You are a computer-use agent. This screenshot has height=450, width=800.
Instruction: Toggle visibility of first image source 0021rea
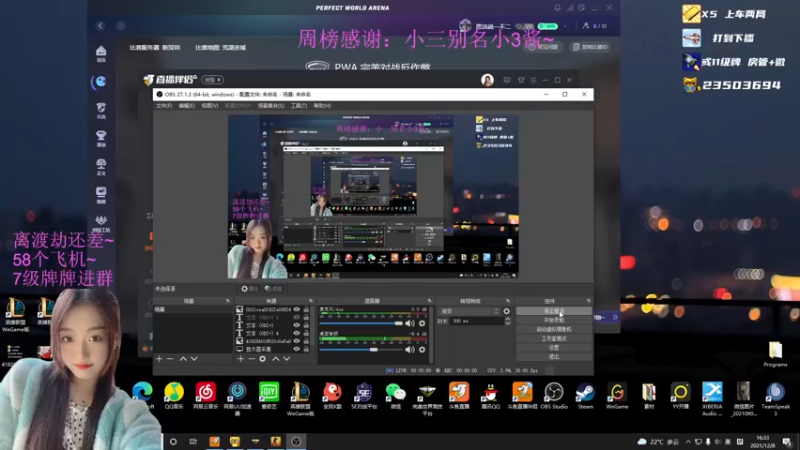coord(296,309)
